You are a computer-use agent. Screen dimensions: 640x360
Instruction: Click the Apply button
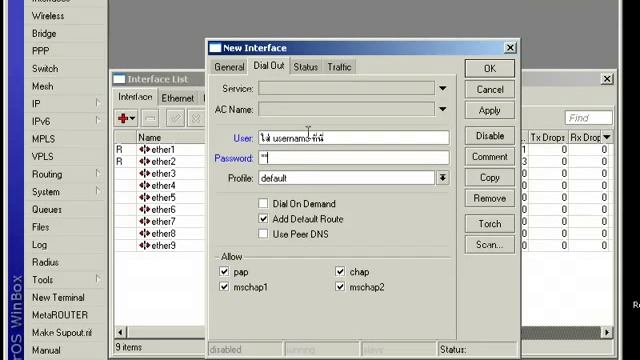coord(490,110)
